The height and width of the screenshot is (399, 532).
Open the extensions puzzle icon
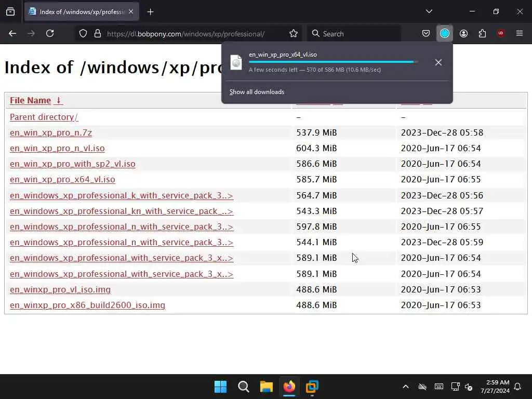pyautogui.click(x=482, y=33)
